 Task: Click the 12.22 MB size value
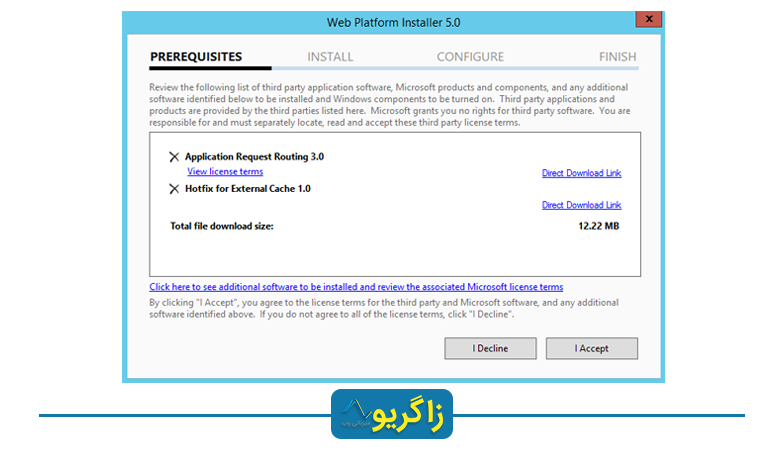tap(598, 226)
